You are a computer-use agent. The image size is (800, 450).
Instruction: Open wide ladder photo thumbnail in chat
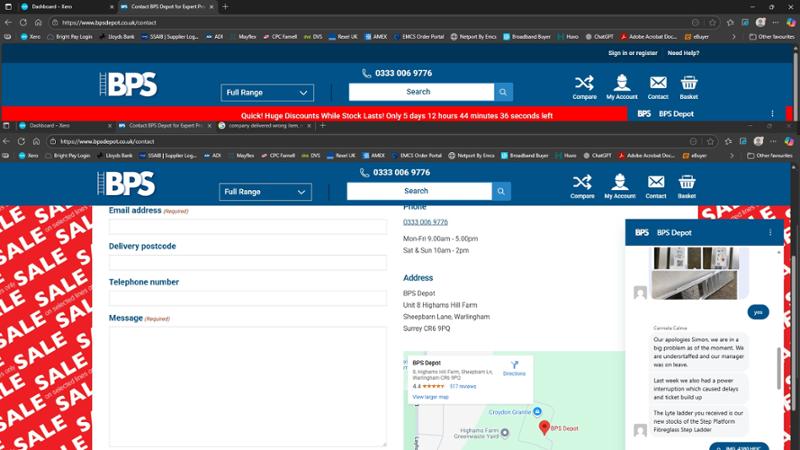click(x=694, y=285)
